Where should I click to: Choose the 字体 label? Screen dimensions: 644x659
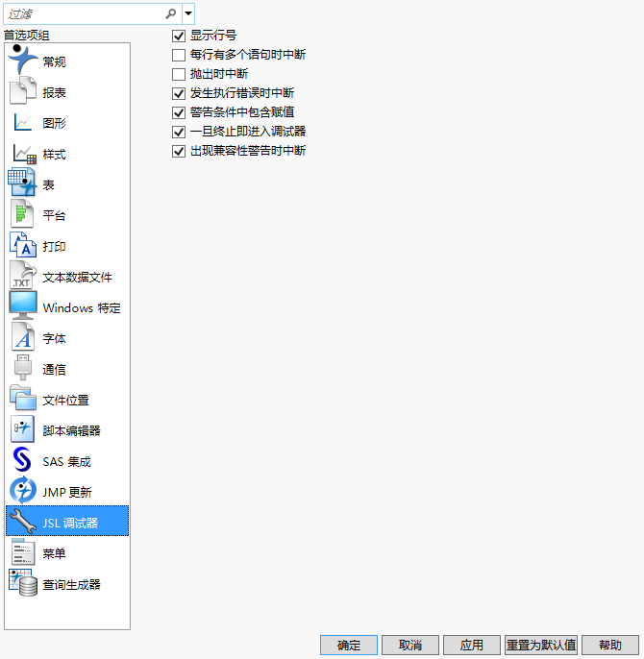click(54, 339)
